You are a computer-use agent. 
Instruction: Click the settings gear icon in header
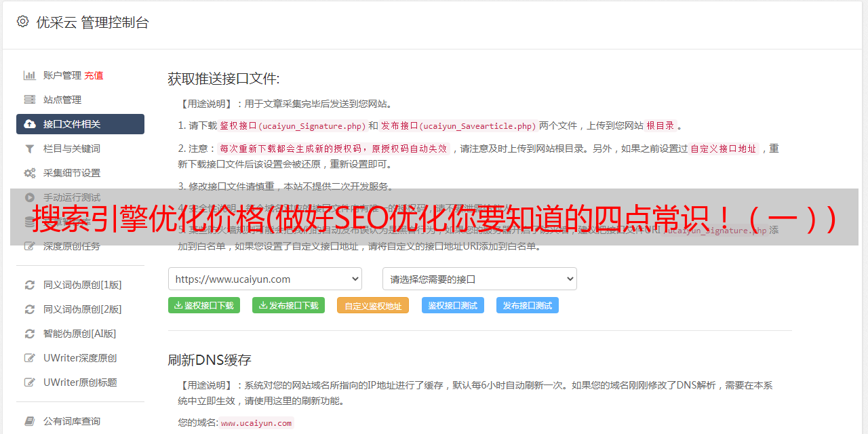pos(22,22)
